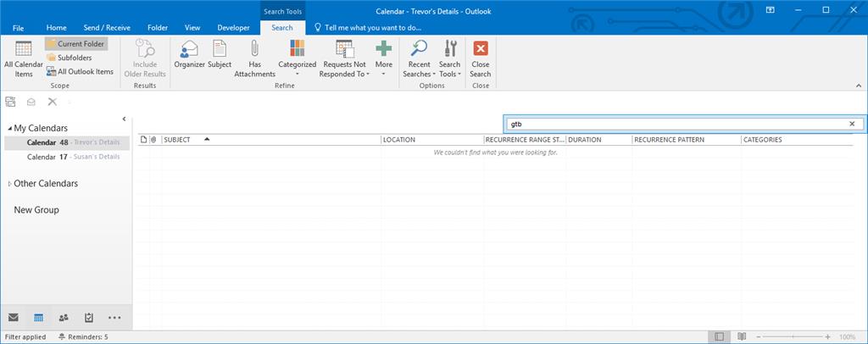Expand the Other Calendars group

coord(9,184)
